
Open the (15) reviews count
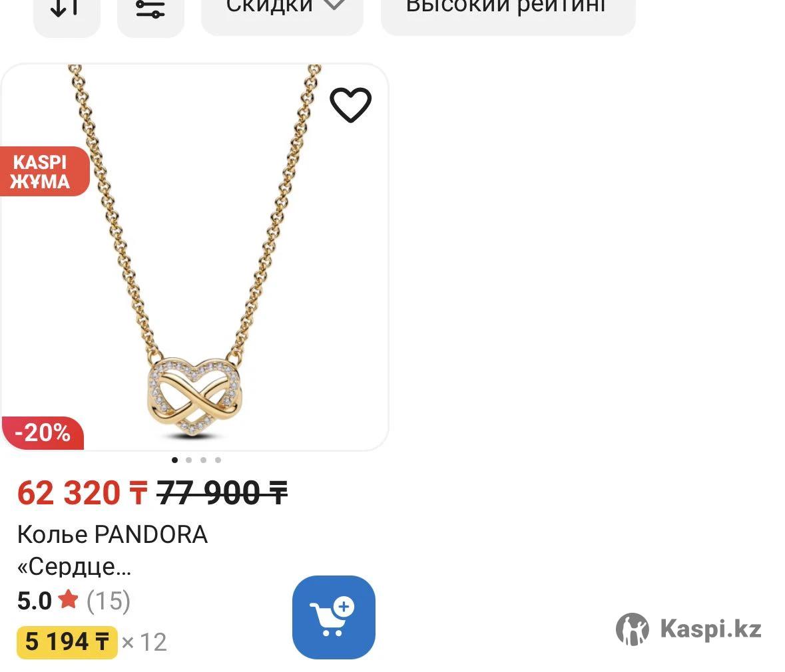tap(109, 601)
